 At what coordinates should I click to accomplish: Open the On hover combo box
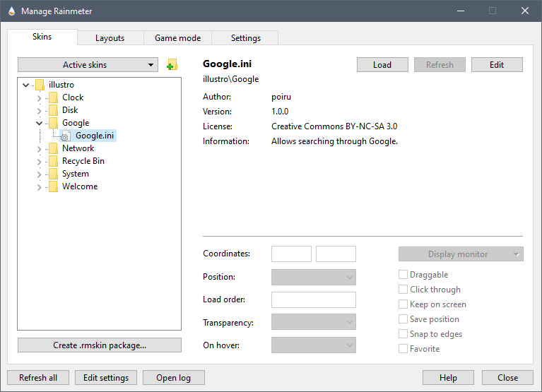314,345
